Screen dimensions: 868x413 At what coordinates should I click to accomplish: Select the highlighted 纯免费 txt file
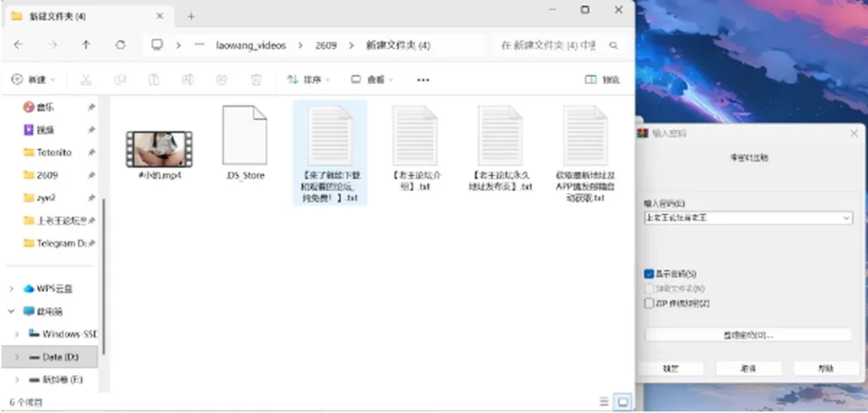[330, 153]
